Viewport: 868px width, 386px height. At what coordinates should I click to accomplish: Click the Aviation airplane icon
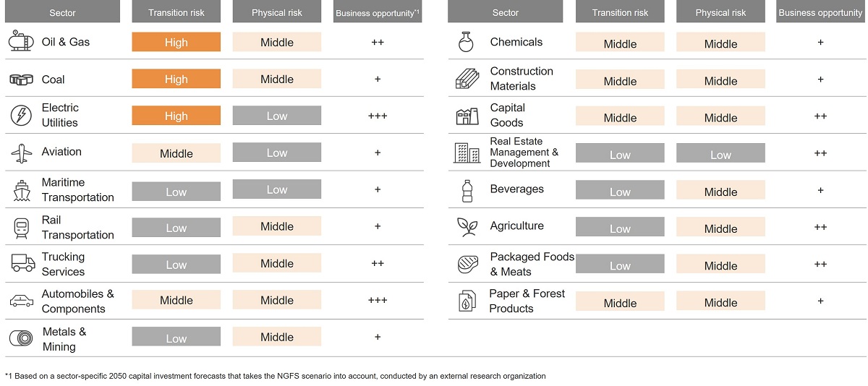[21, 153]
